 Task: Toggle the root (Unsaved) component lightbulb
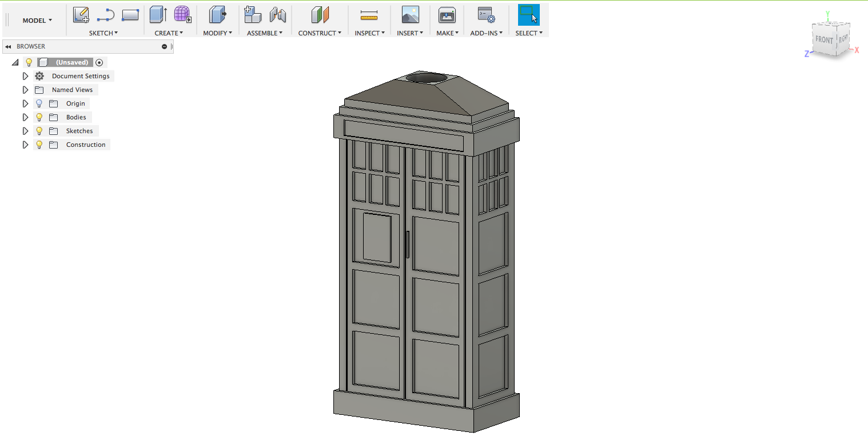[x=29, y=62]
